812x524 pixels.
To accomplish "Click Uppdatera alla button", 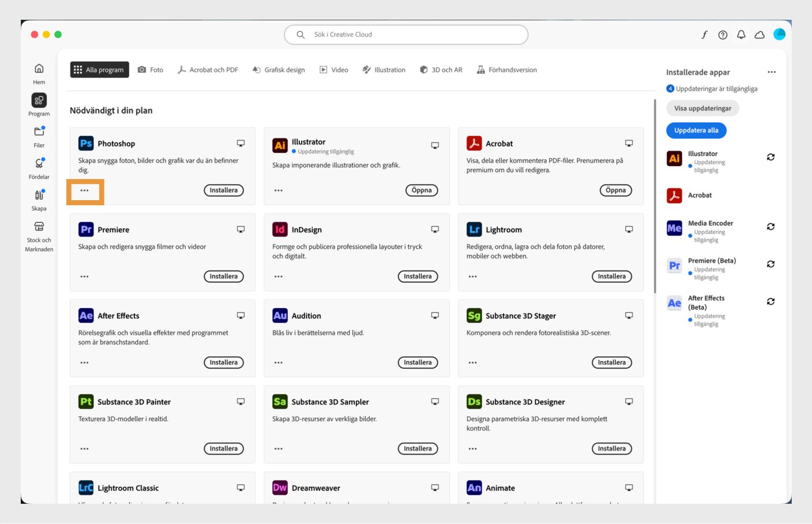I will [696, 130].
